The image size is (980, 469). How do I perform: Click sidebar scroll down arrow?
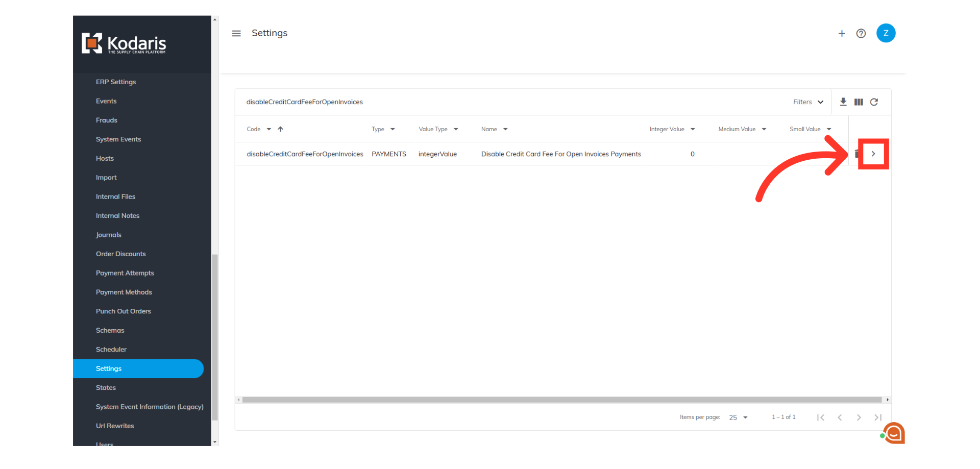click(215, 442)
